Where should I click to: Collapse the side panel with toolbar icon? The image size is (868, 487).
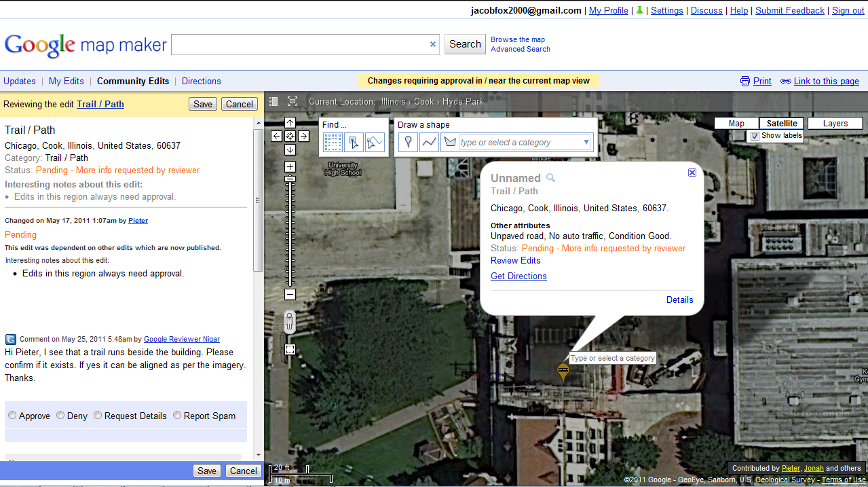click(273, 102)
